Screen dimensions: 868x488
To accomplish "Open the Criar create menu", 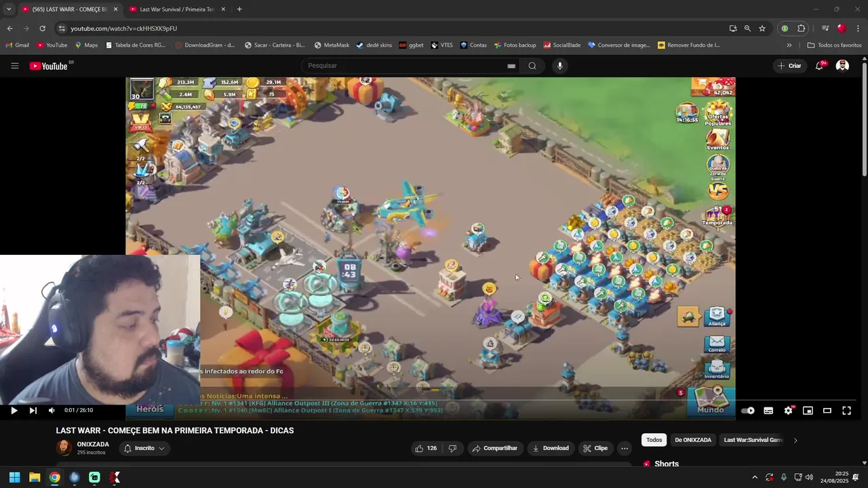I will (790, 66).
